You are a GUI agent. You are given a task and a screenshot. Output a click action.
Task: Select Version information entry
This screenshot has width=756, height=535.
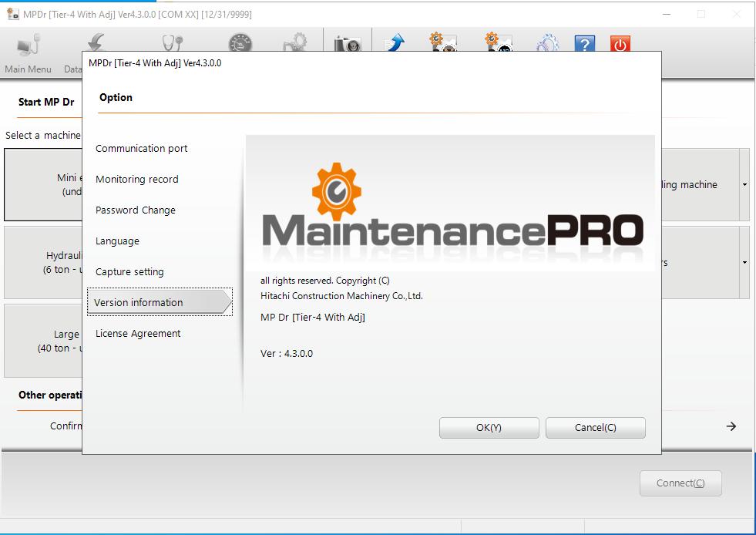click(160, 302)
